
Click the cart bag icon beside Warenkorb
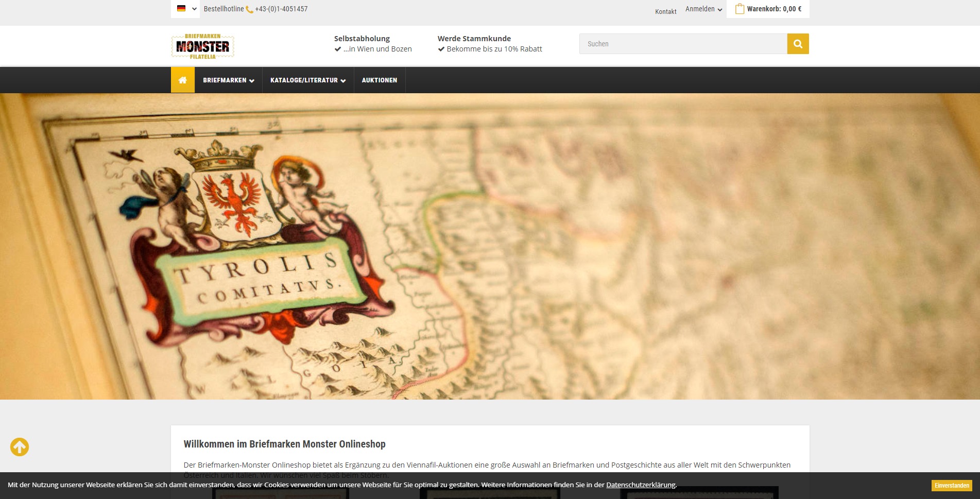(x=741, y=8)
